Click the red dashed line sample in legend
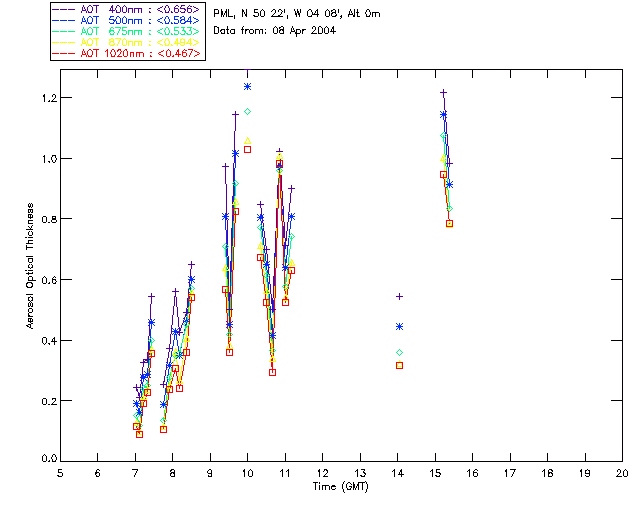Viewport: 640px width, 512px height. coord(64,53)
